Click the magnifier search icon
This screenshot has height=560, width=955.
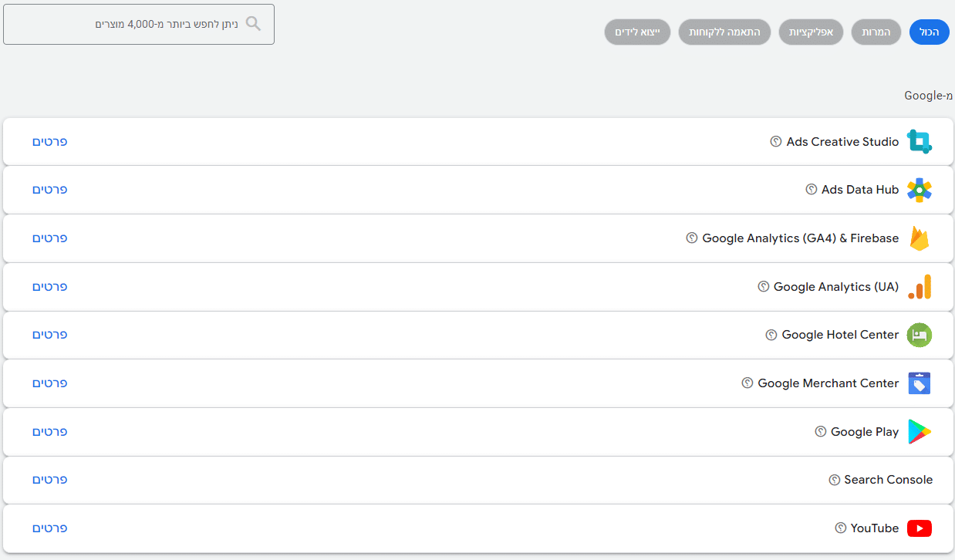(x=253, y=24)
